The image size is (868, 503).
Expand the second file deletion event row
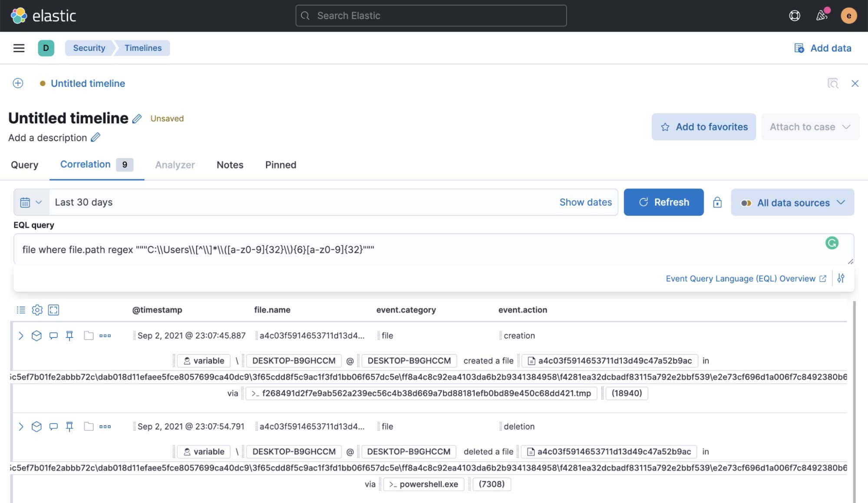pyautogui.click(x=20, y=427)
